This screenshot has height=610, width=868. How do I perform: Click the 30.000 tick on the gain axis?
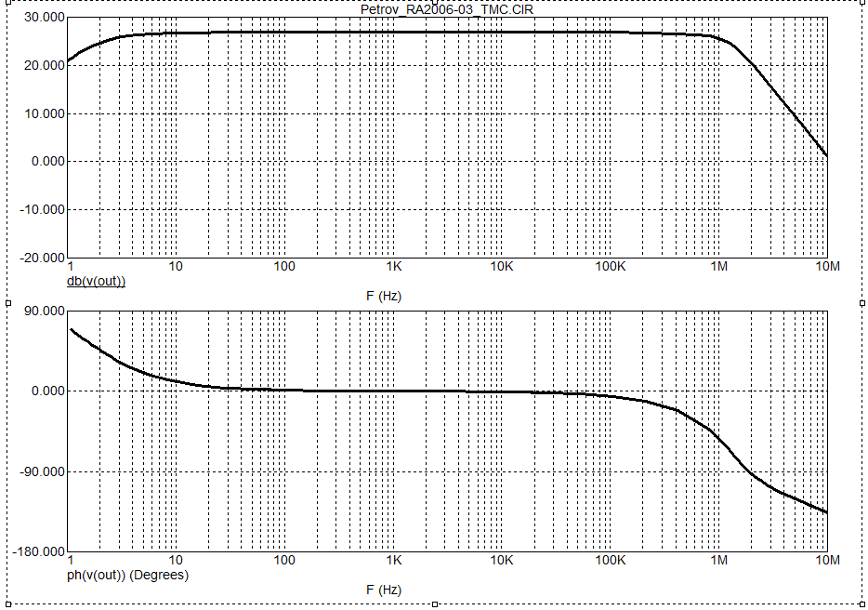pyautogui.click(x=45, y=17)
